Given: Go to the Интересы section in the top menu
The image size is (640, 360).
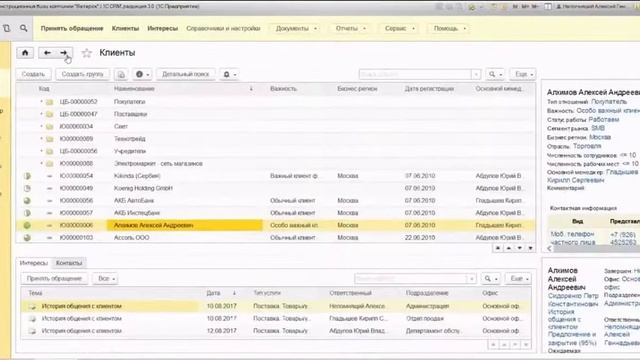Looking at the screenshot, I should 162,28.
